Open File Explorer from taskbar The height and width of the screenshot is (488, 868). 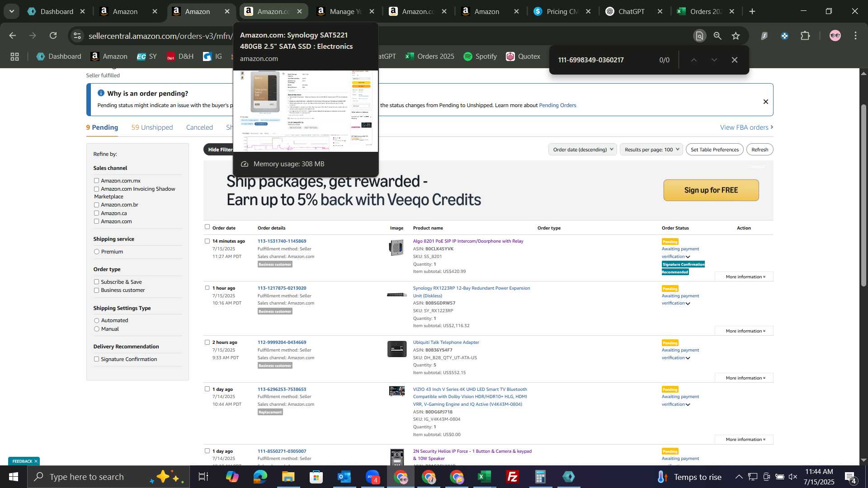288,477
